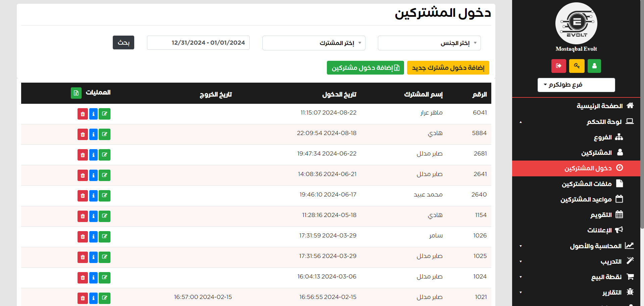Open the إختر المشترك subscriber dropdown

313,43
